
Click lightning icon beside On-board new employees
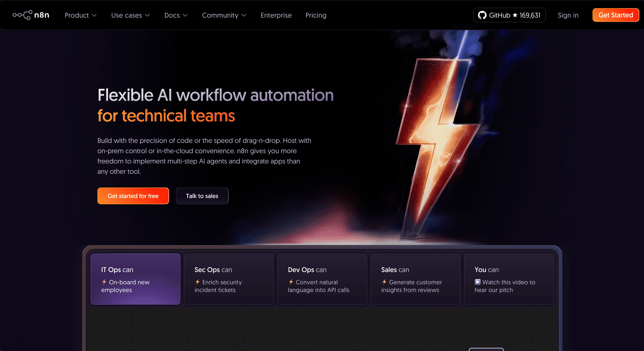pos(104,282)
